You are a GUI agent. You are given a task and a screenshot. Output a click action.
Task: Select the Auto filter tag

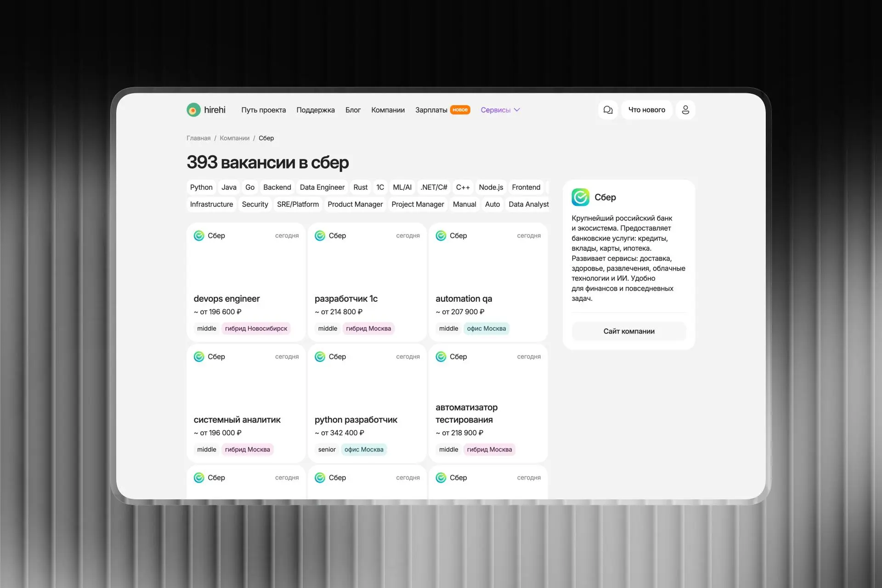tap(492, 204)
